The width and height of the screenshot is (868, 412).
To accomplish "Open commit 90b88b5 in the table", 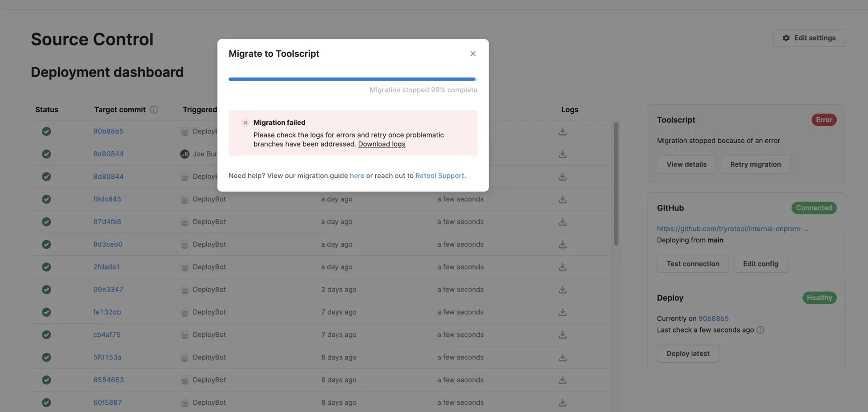I will (x=108, y=131).
